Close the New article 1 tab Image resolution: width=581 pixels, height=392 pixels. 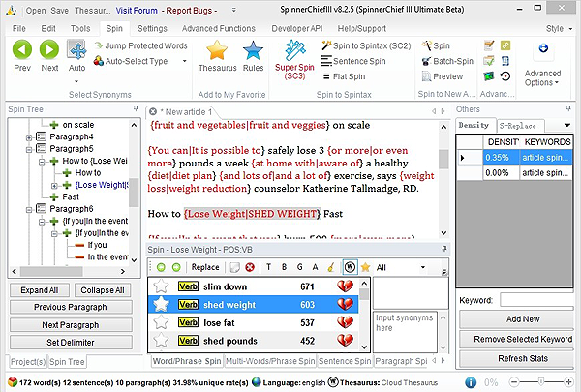tap(153, 111)
